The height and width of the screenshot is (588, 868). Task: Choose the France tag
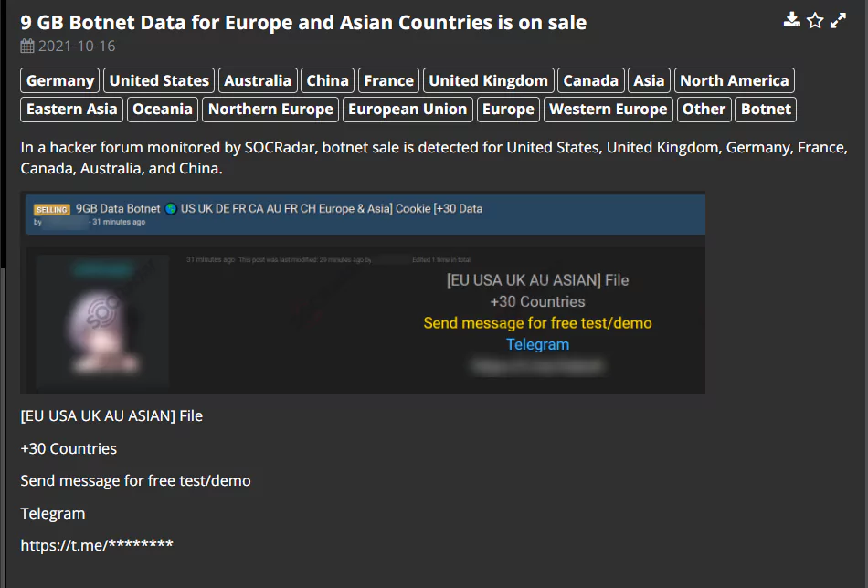point(388,80)
